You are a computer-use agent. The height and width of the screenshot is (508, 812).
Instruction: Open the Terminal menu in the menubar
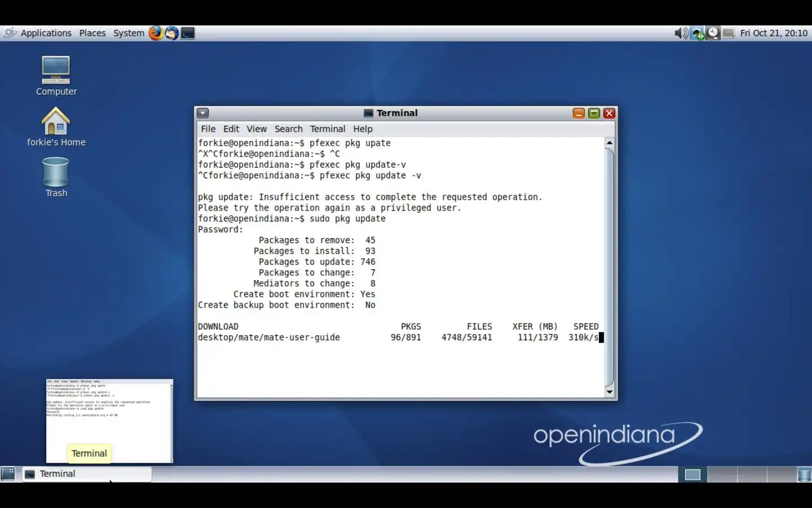[328, 129]
